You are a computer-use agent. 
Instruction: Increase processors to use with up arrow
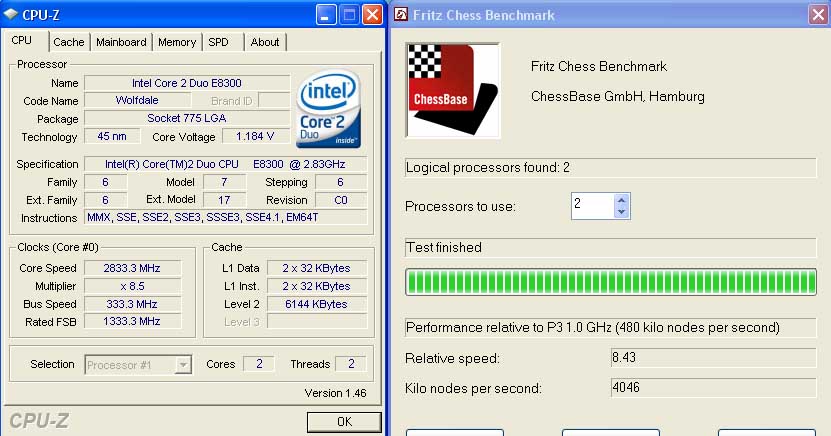pos(622,200)
